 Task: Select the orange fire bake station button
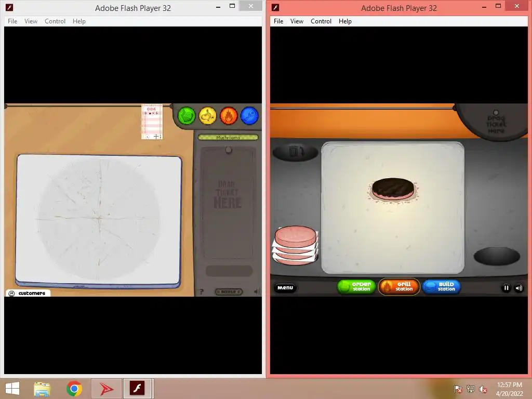coord(229,116)
